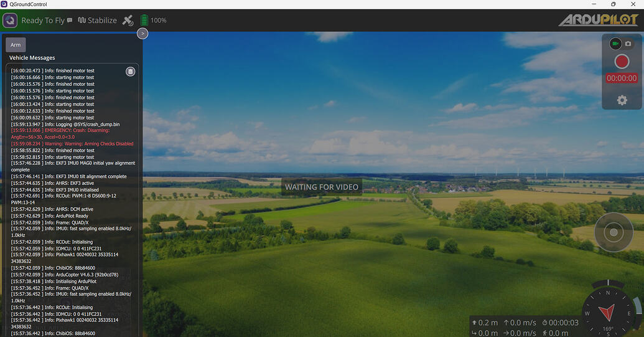Viewport: 644px width, 337px height.
Task: Click the Arming Checks Disabled warning message
Action: coord(72,144)
